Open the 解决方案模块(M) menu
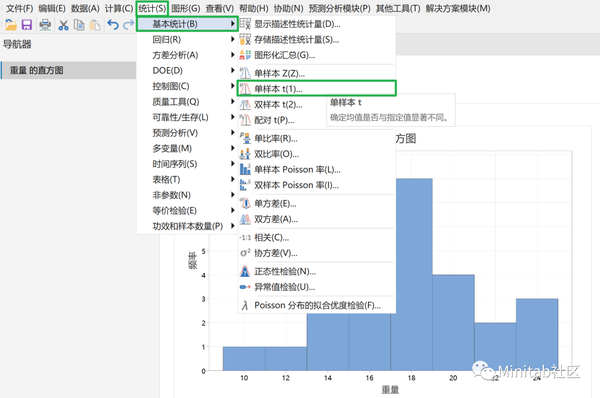 tap(458, 8)
